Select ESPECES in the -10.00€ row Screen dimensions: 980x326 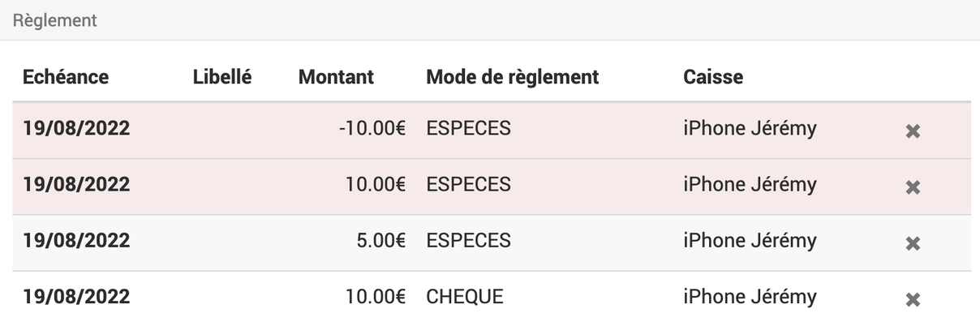pos(468,128)
